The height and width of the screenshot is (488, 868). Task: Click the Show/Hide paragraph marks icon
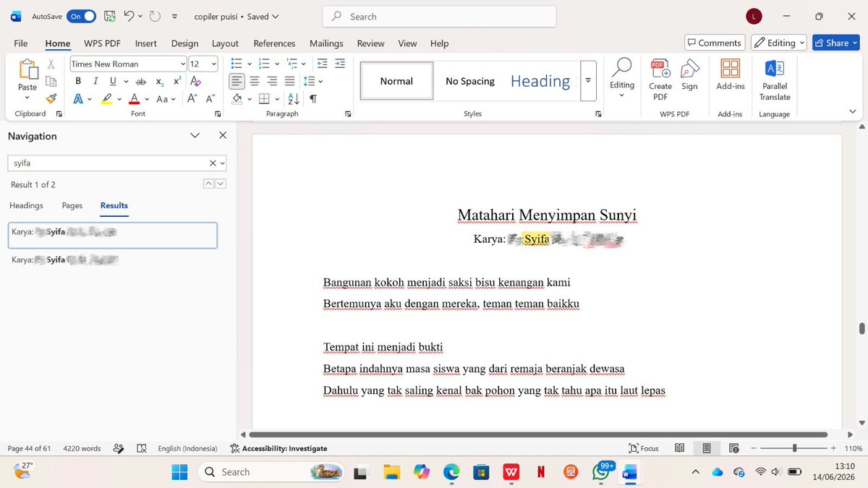[x=312, y=99]
